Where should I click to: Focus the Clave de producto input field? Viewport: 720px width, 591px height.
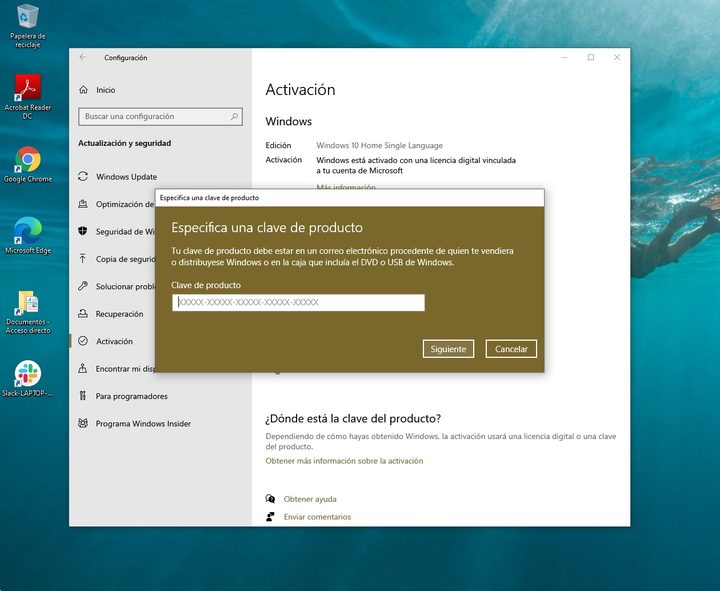coord(298,303)
